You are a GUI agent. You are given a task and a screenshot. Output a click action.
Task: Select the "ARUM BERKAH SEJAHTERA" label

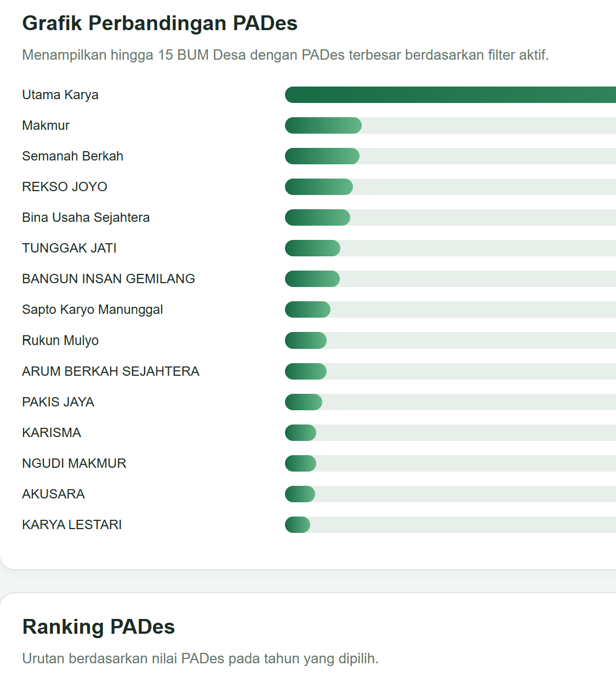(111, 371)
